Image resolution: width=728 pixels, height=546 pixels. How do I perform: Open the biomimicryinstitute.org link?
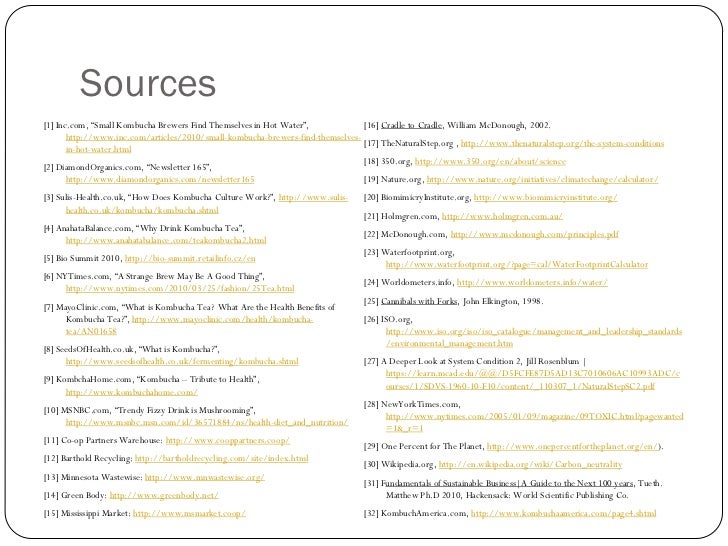546,197
